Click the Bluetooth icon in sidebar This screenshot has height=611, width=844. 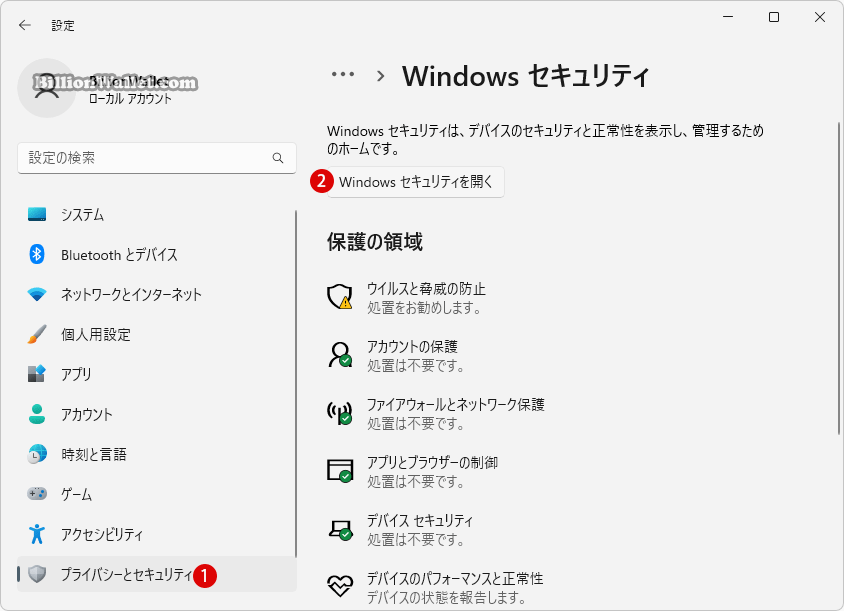coord(37,254)
